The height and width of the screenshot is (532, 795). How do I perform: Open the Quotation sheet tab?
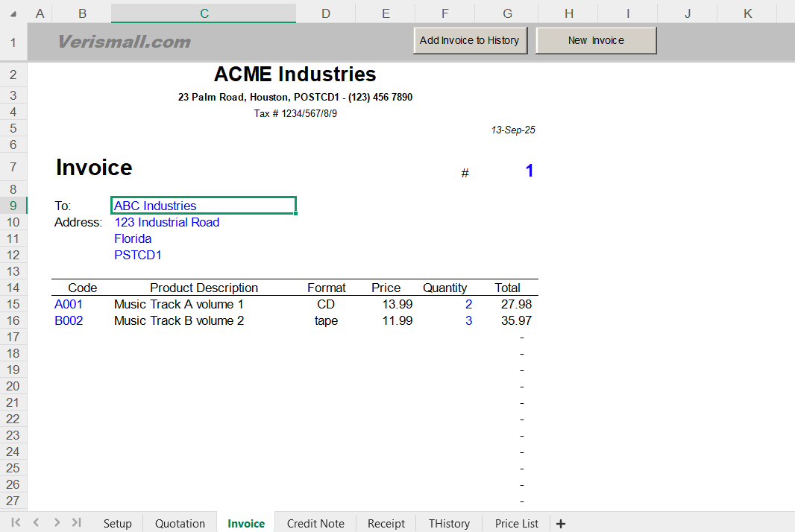point(179,523)
